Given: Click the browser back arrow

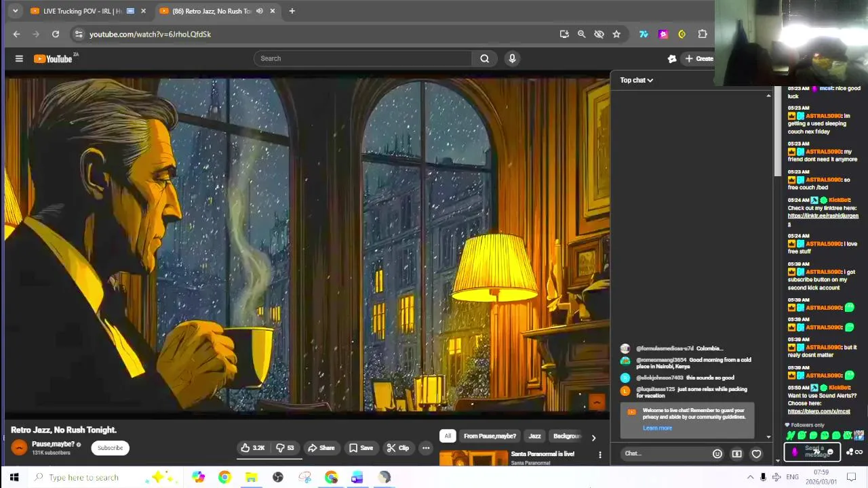Looking at the screenshot, I should 16,34.
